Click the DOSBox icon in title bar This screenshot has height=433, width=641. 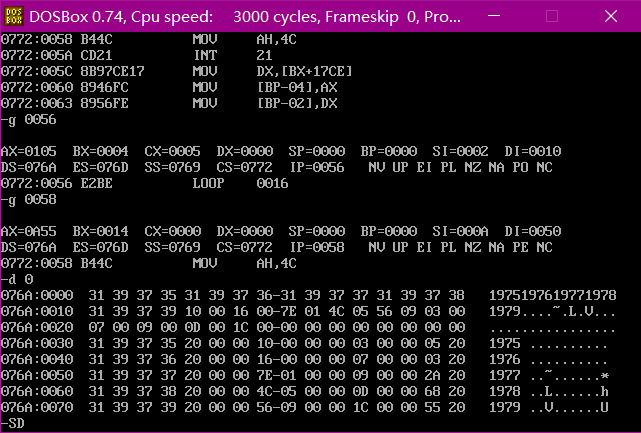(x=14, y=16)
